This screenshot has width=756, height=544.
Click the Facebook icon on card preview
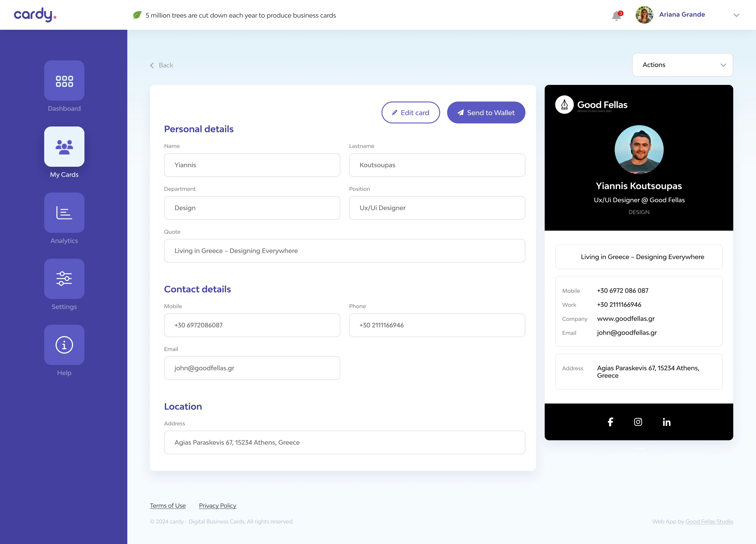coord(610,422)
